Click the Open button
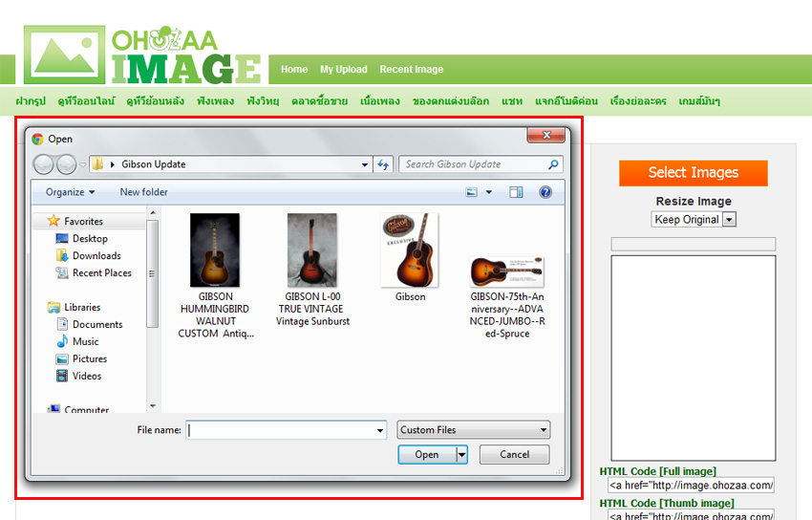 click(428, 455)
